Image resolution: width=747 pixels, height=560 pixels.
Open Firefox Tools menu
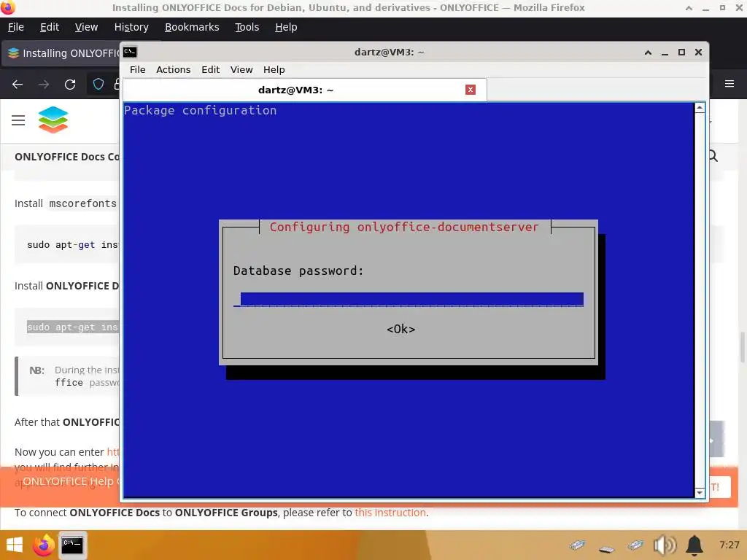coord(247,27)
